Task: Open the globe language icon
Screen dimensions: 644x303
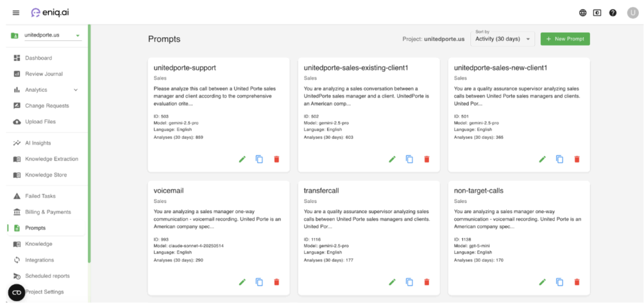Action: (x=583, y=13)
